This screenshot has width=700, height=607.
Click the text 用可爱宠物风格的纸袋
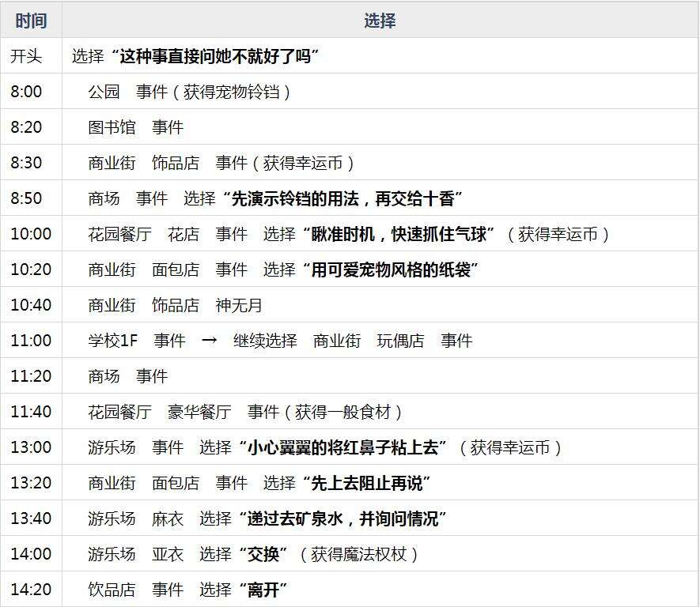tap(391, 270)
